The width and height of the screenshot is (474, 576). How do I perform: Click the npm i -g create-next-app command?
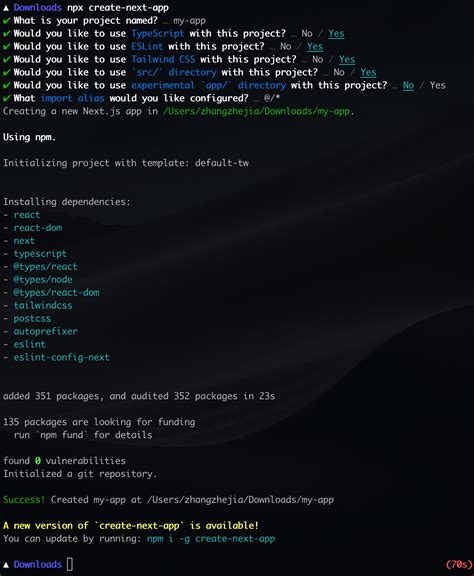pos(211,539)
